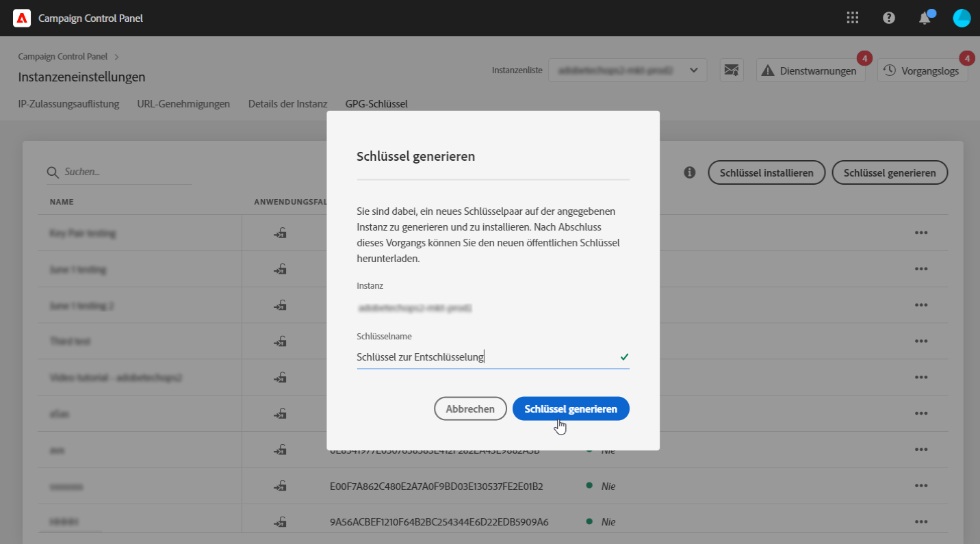Screen dimensions: 980x544
Task: Click the Campaign Control Panel breadcrumb link
Action: click(x=64, y=57)
